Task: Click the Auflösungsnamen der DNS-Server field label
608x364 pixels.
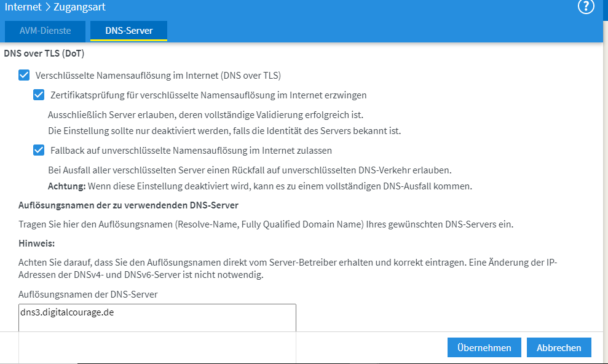Action: [x=88, y=295]
